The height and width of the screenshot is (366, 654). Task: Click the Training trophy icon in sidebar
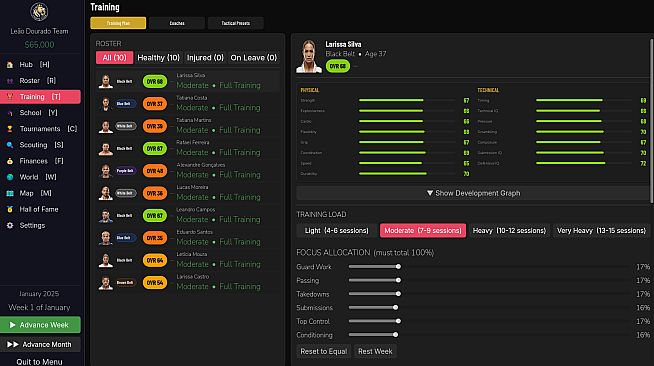(10, 97)
